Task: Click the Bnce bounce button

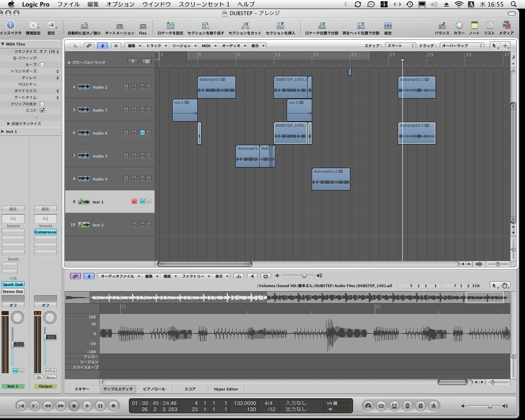Action: tap(51, 377)
